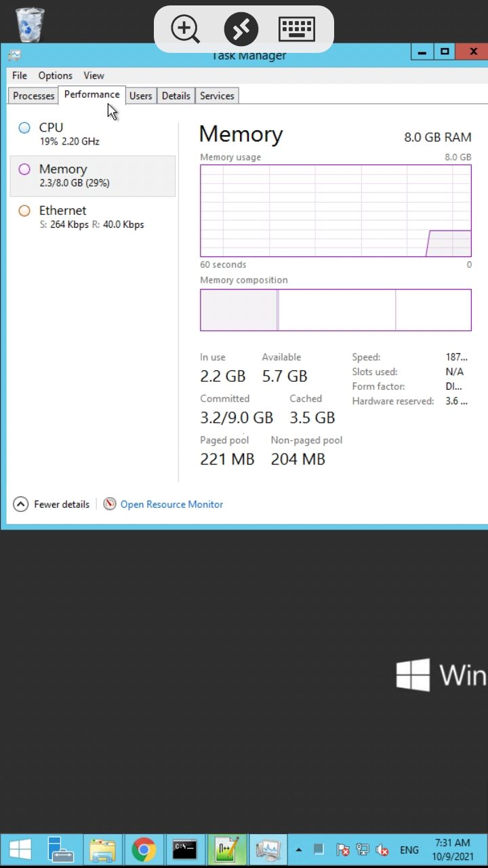This screenshot has height=868, width=488.
Task: Launch Server Manager from the taskbar
Action: pos(61,850)
